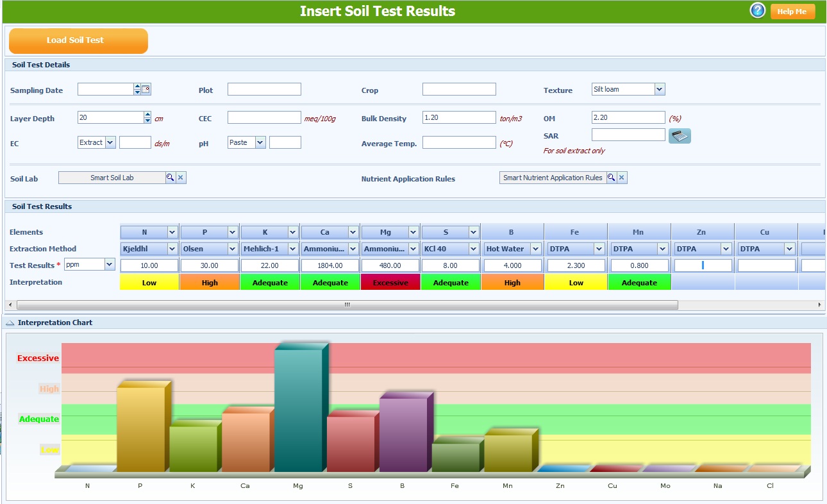
Task: Click the Mn header in elements row
Action: [x=639, y=232]
